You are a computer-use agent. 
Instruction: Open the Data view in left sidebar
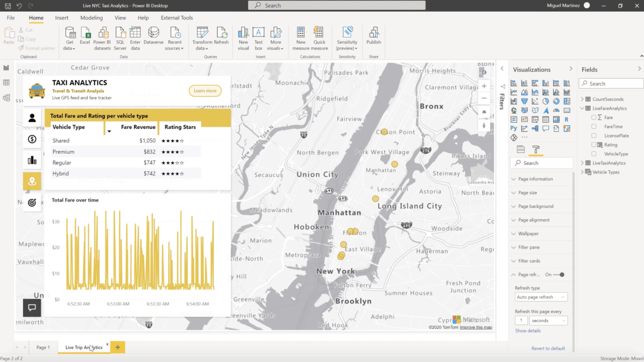click(6, 82)
